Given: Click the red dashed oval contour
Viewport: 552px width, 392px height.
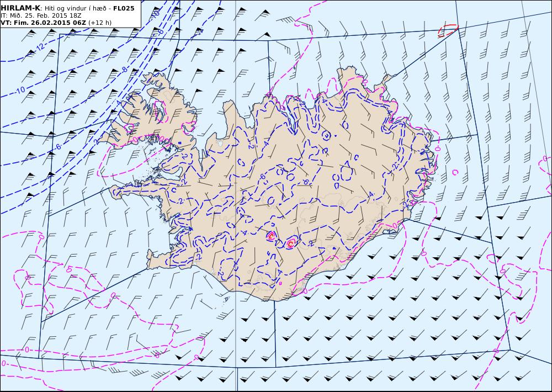Looking at the screenshot, I should click(448, 30).
